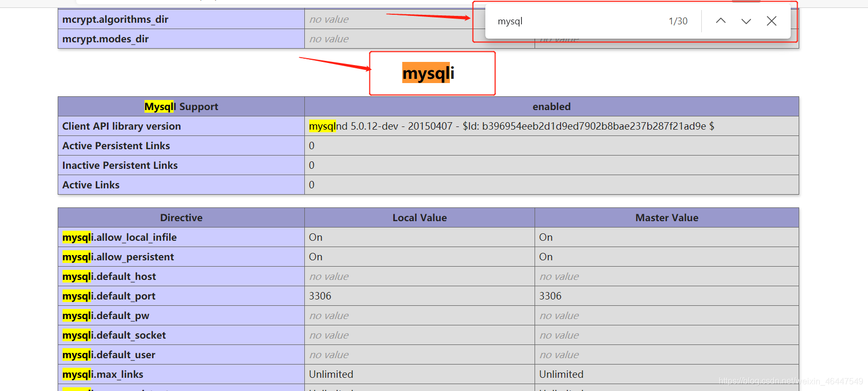Select mysqli.default_host directive
Viewport: 868px width, 391px height.
tap(109, 276)
